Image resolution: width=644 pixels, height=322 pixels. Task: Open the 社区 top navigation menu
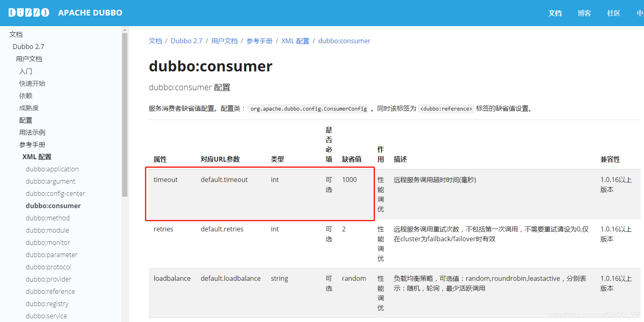pyautogui.click(x=614, y=13)
